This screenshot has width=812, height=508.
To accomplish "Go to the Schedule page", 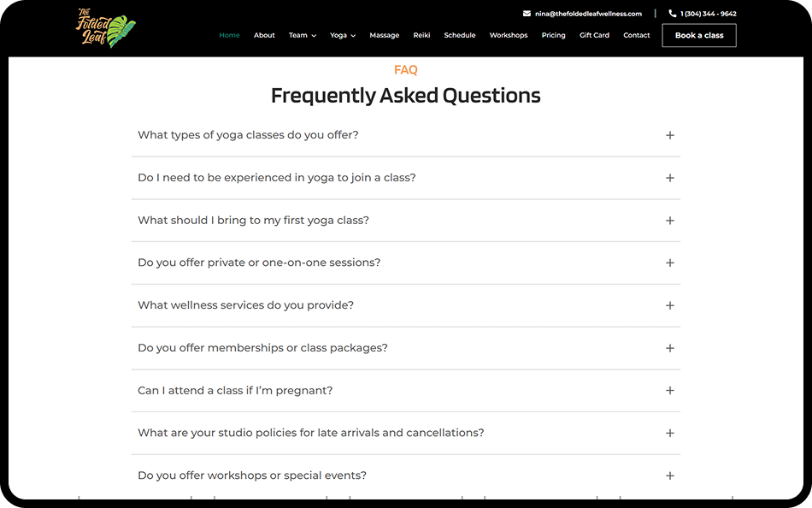I will (x=459, y=35).
